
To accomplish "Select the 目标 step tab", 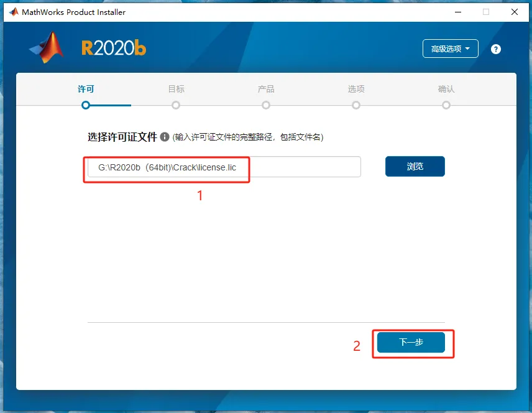I will coord(176,89).
